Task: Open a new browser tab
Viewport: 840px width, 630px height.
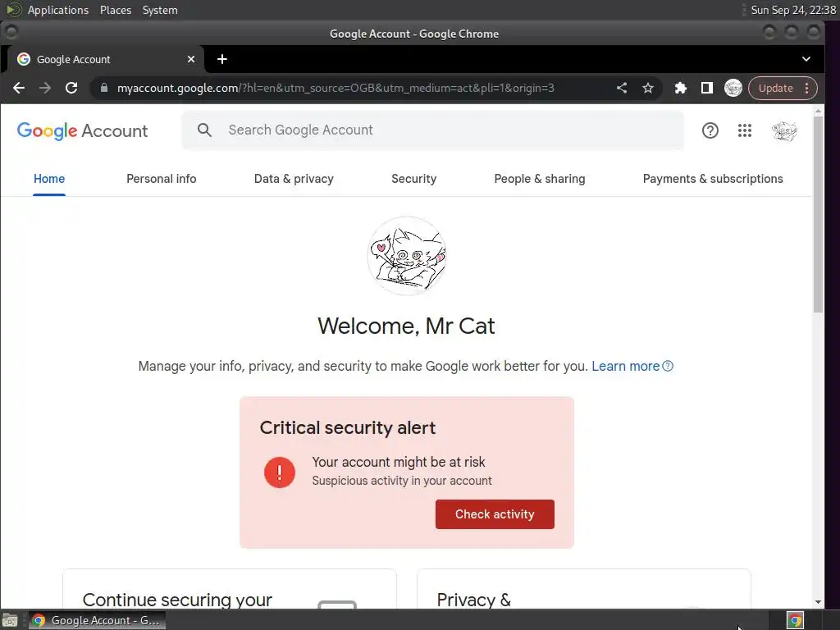Action: 221,59
